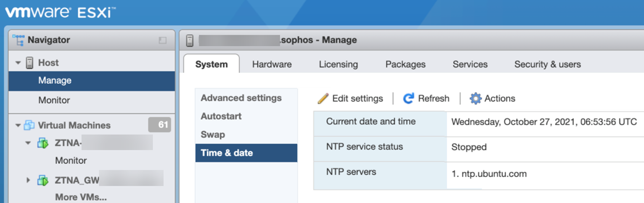Click the host icon in Manage title bar
This screenshot has width=644, height=203.
(x=189, y=40)
